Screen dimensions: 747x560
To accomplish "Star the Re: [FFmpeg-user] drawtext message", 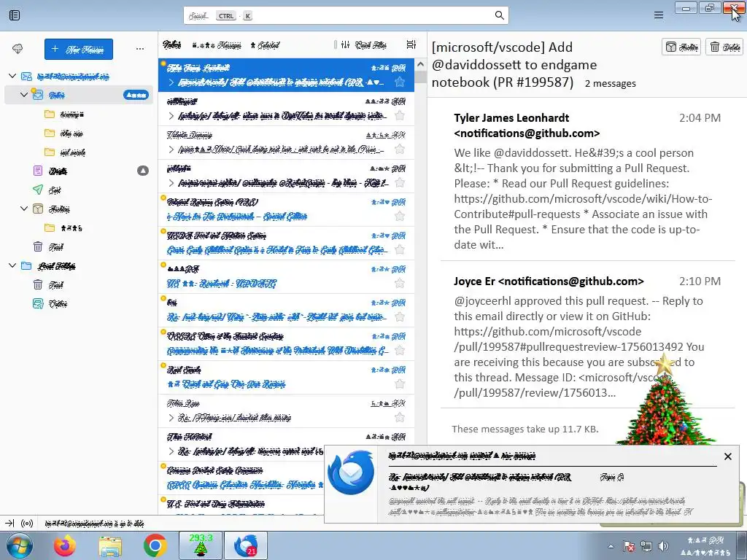I will (400, 418).
